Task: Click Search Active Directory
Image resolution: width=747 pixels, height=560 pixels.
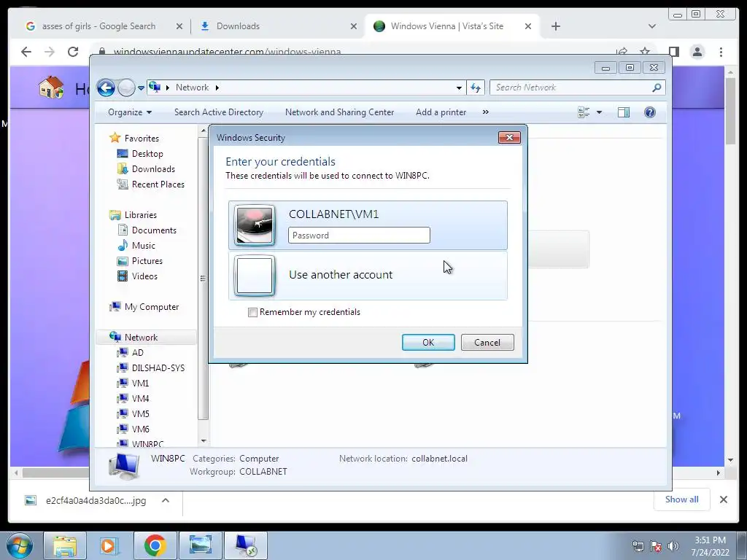Action: pos(219,112)
